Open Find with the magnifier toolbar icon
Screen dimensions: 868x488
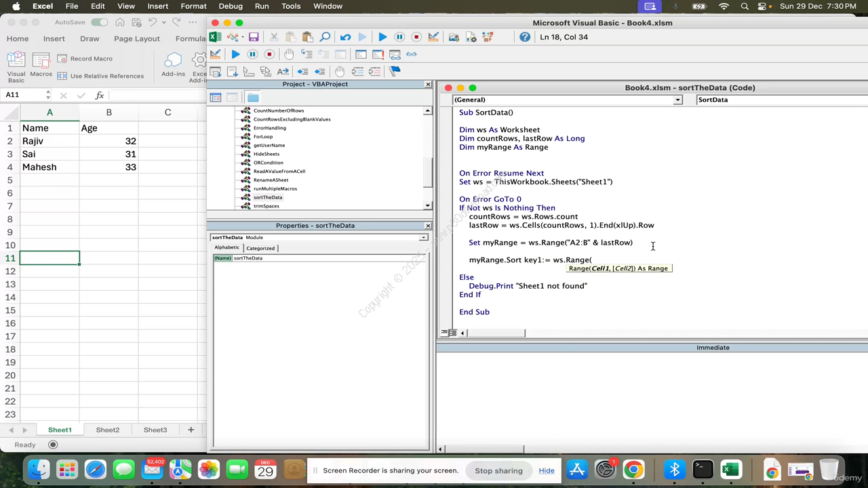click(x=325, y=37)
